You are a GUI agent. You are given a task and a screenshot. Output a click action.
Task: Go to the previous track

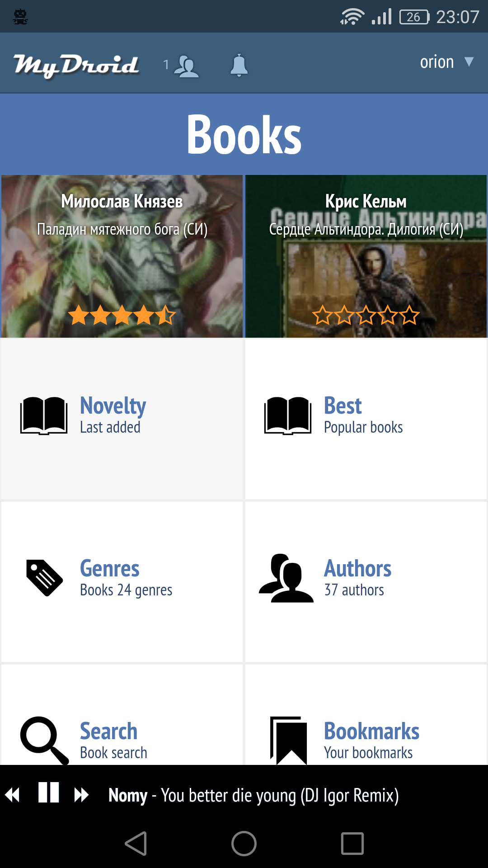(x=13, y=795)
